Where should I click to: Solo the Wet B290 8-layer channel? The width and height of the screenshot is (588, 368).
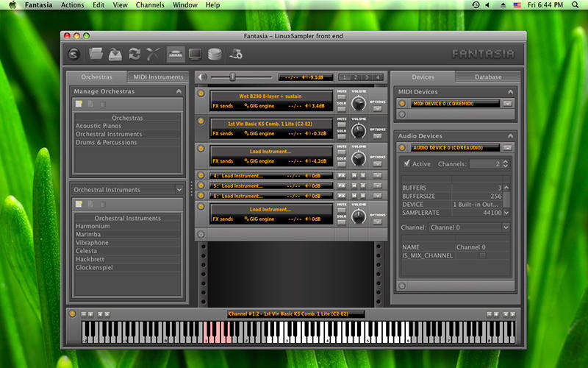tap(341, 109)
